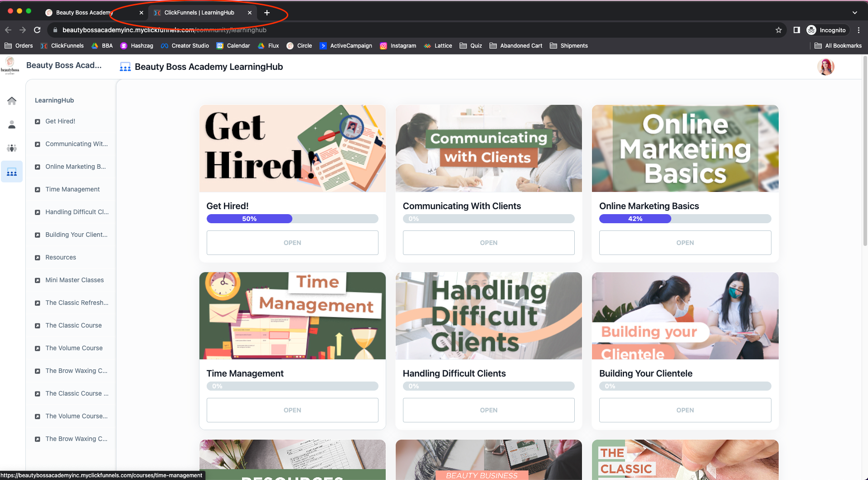The width and height of the screenshot is (868, 480).
Task: Click the browser forward arrow
Action: [x=23, y=30]
